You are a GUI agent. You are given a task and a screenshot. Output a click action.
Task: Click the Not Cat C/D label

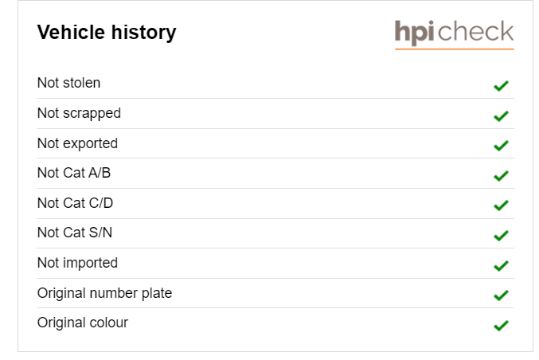coord(75,203)
